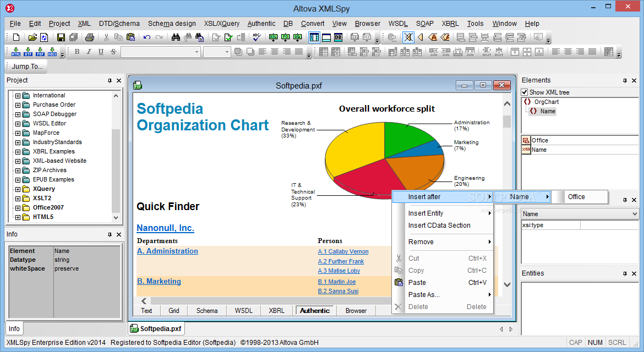Toggle bold formatting button
Viewport: 644px width, 352px height.
(x=77, y=52)
